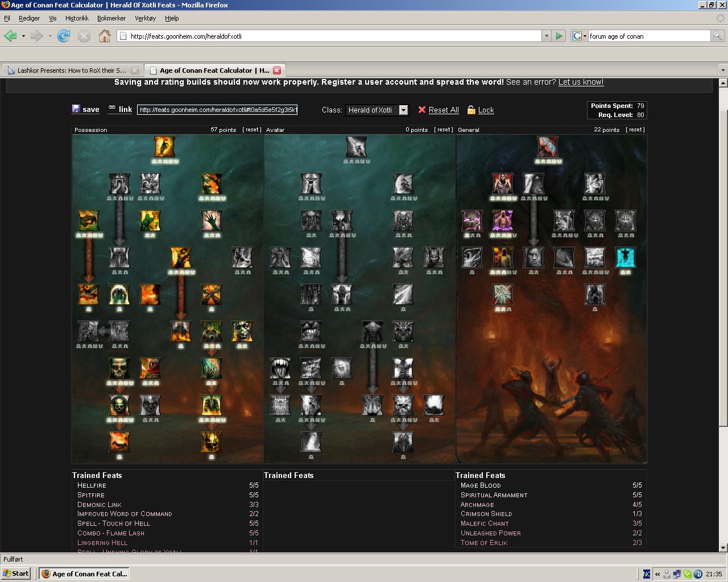Open the Bokmerker menu

(111, 18)
